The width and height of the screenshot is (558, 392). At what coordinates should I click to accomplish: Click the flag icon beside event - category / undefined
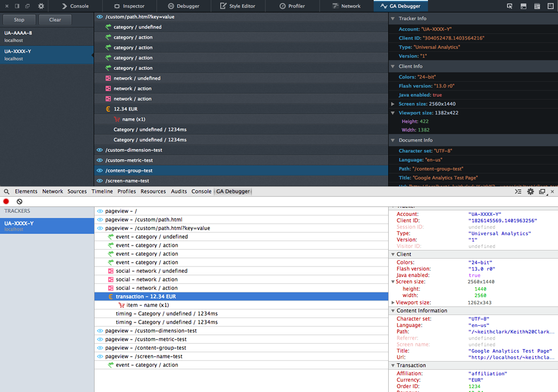click(x=111, y=237)
